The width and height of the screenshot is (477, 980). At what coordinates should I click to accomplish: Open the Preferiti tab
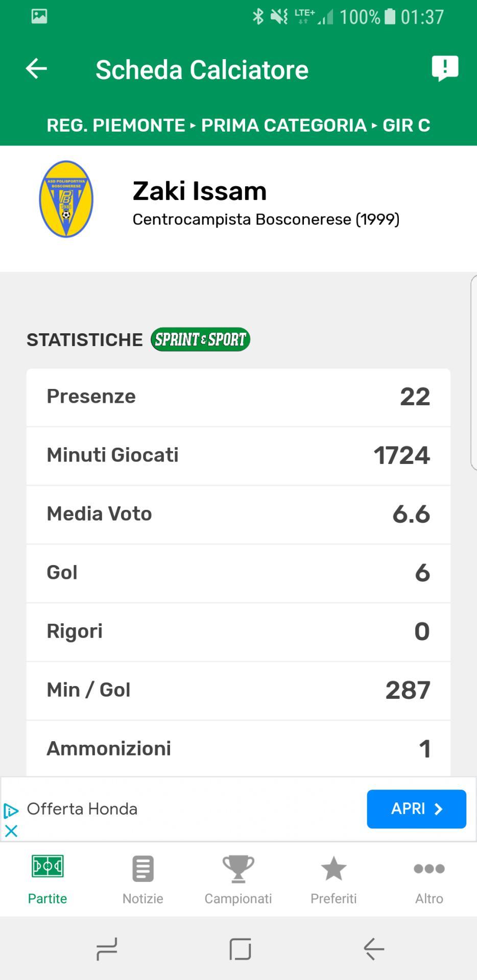333,879
